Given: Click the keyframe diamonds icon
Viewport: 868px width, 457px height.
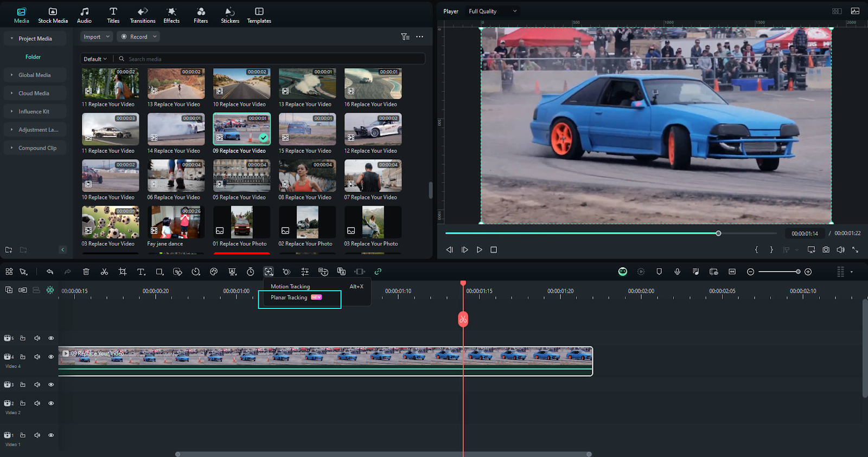Looking at the screenshot, I should [x=287, y=272].
